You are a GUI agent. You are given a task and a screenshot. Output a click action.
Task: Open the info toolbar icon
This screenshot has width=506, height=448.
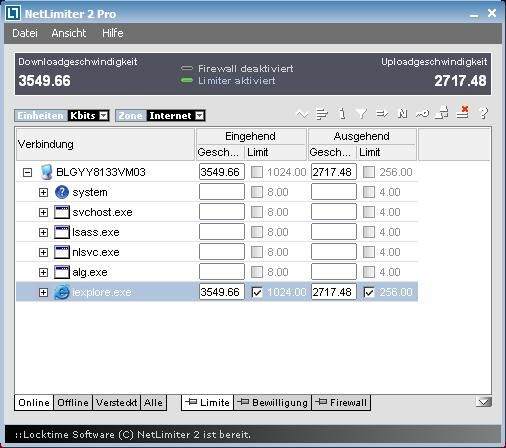342,114
